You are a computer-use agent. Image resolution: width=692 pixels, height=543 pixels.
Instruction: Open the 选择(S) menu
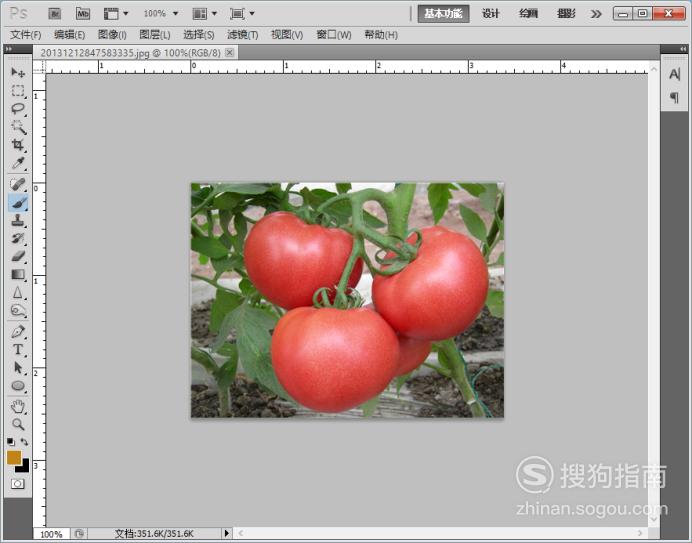tap(199, 34)
